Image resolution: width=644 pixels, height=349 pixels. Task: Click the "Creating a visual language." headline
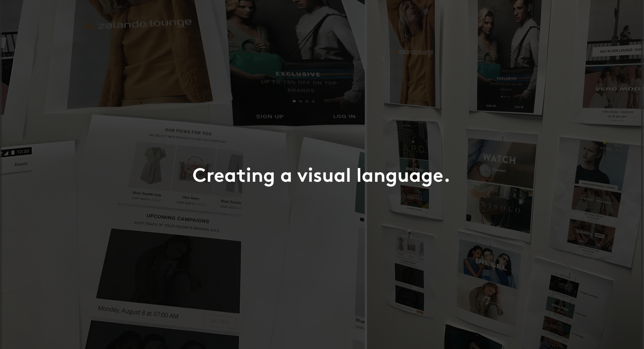click(321, 176)
